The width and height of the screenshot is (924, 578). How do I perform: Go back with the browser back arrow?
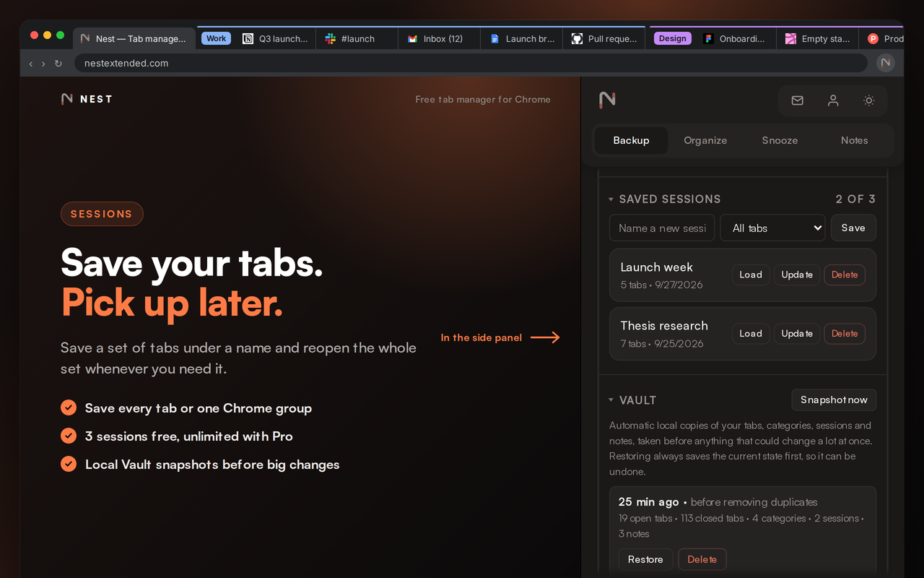(x=31, y=64)
